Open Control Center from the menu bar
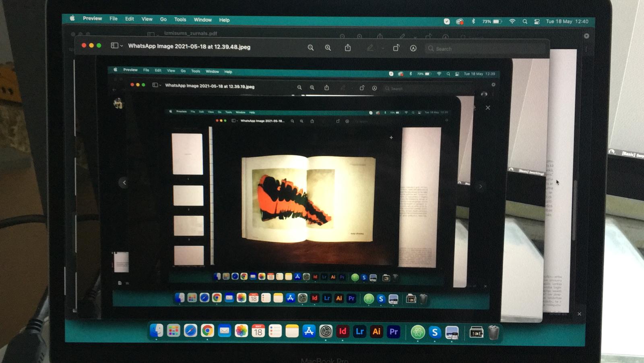 (537, 22)
